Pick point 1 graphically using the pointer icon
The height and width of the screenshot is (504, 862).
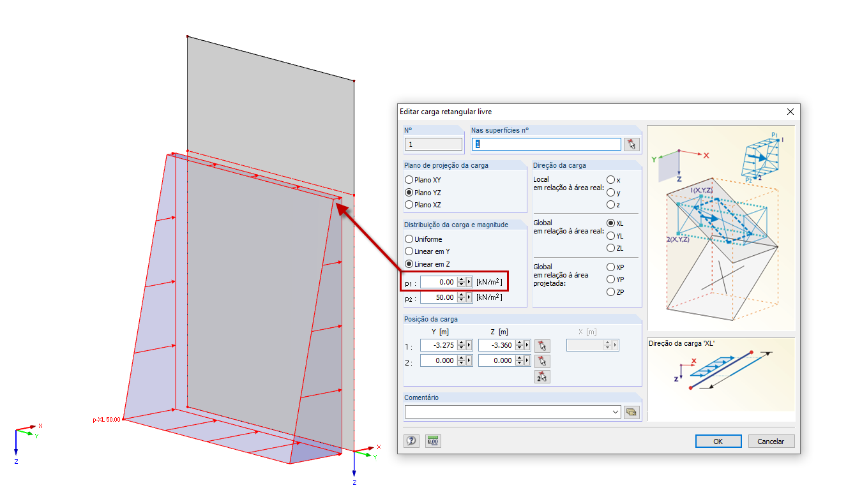(x=543, y=345)
